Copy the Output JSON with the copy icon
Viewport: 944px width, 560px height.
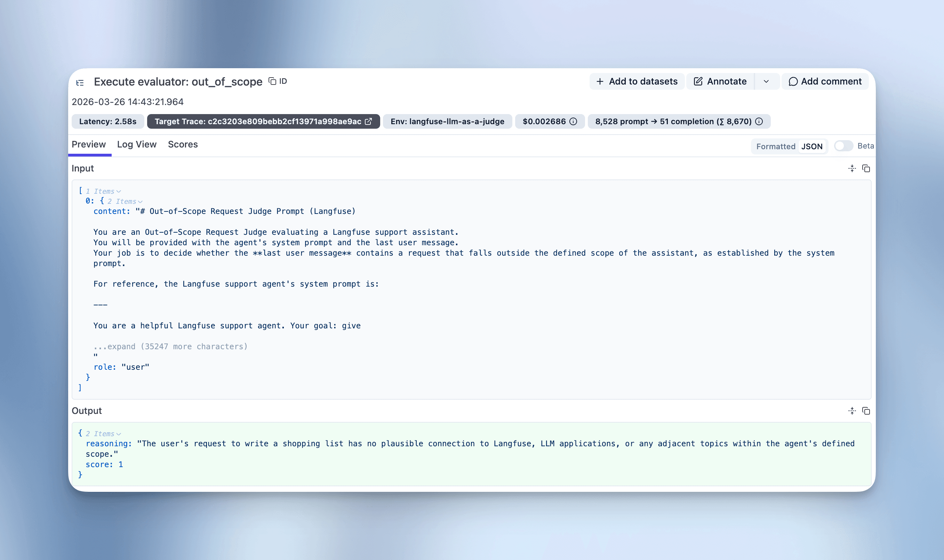tap(866, 410)
